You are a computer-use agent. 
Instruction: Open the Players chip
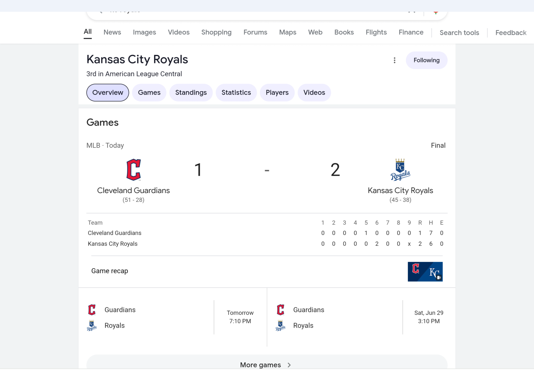(277, 92)
